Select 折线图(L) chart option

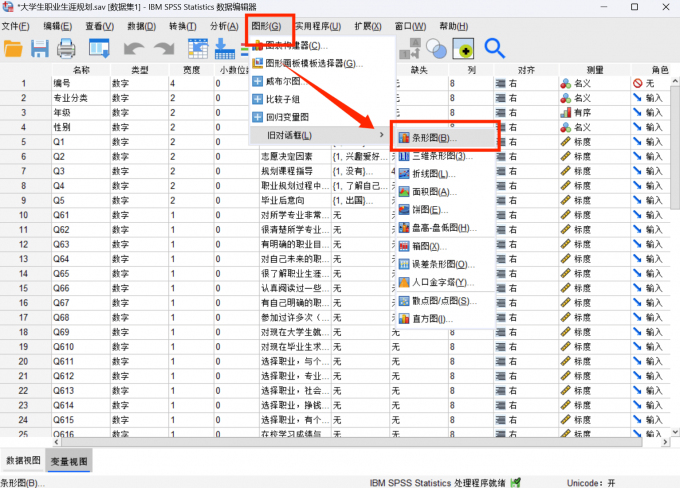click(445, 174)
